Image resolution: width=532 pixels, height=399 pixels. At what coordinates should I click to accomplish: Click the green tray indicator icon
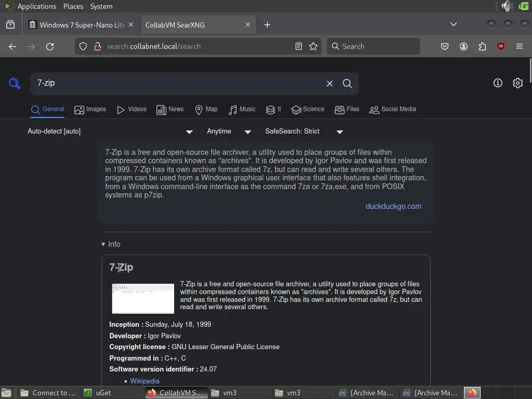(x=524, y=6)
